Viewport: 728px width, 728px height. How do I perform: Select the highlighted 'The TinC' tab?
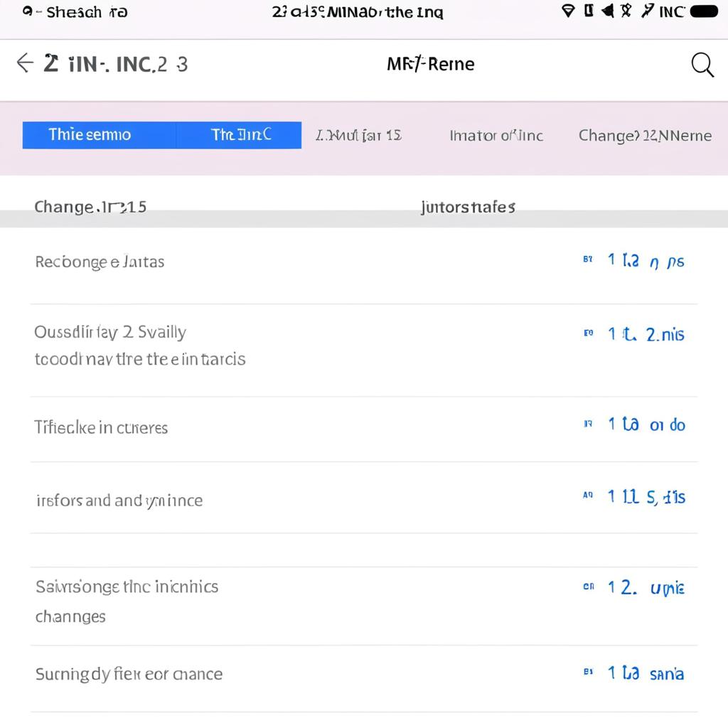pyautogui.click(x=239, y=134)
